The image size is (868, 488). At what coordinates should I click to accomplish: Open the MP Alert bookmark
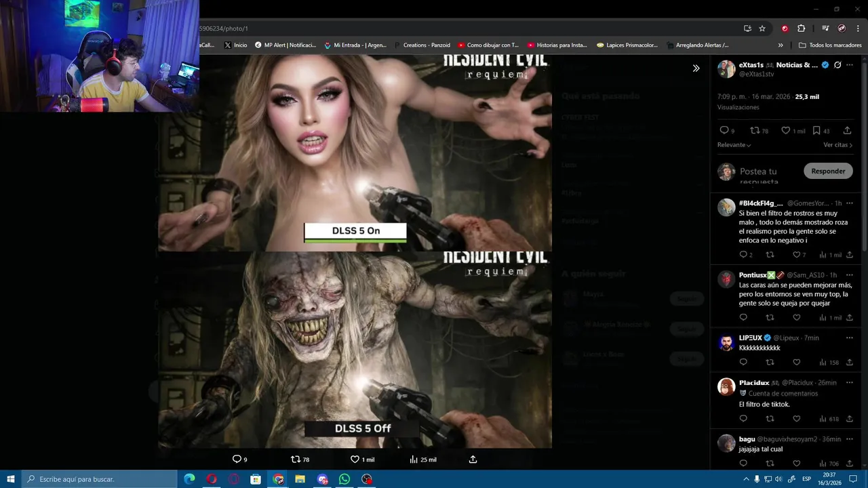tap(285, 45)
